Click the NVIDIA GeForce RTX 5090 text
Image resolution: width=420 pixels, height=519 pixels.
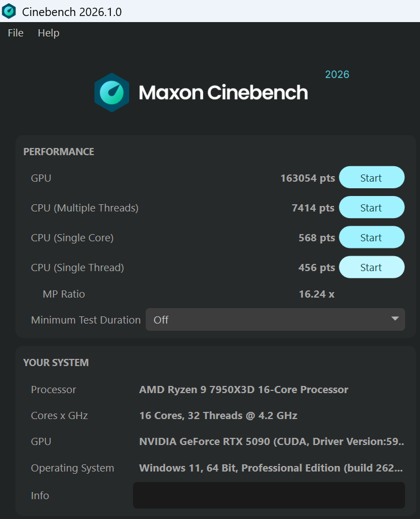pyautogui.click(x=272, y=442)
